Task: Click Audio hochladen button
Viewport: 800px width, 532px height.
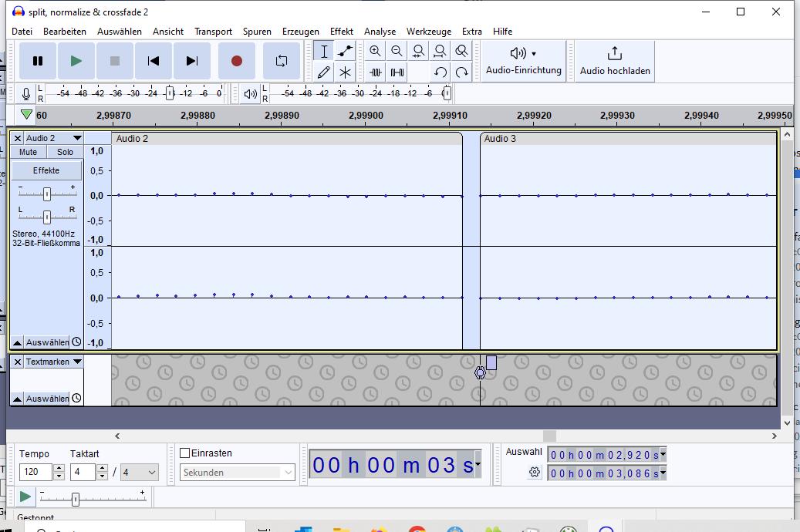Action: [615, 61]
